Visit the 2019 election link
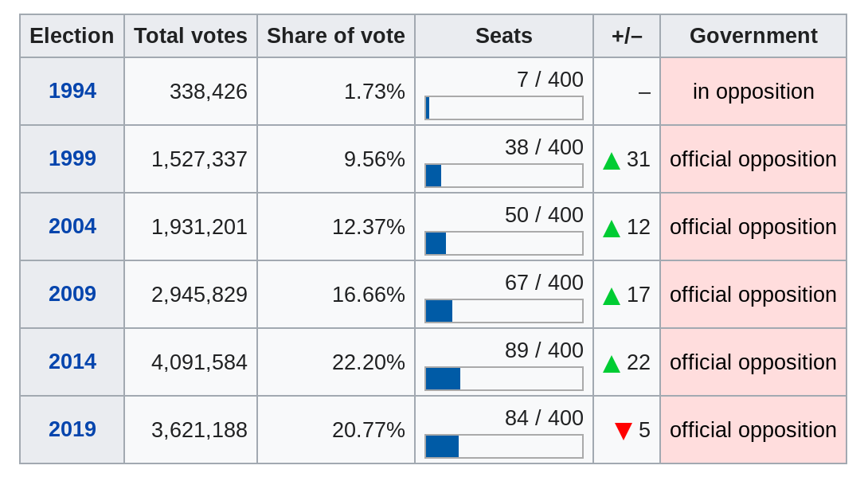 [x=72, y=429]
